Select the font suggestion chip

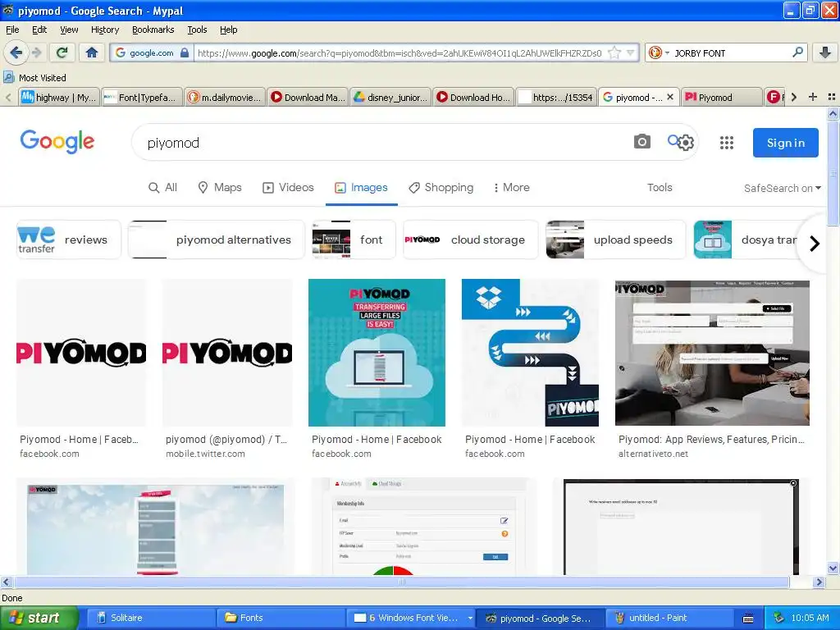(x=354, y=240)
